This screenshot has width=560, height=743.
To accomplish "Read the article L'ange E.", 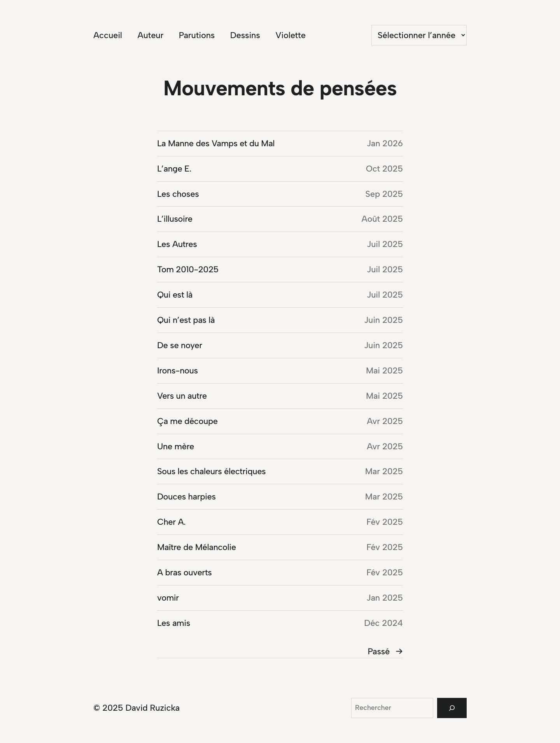I will tap(174, 168).
